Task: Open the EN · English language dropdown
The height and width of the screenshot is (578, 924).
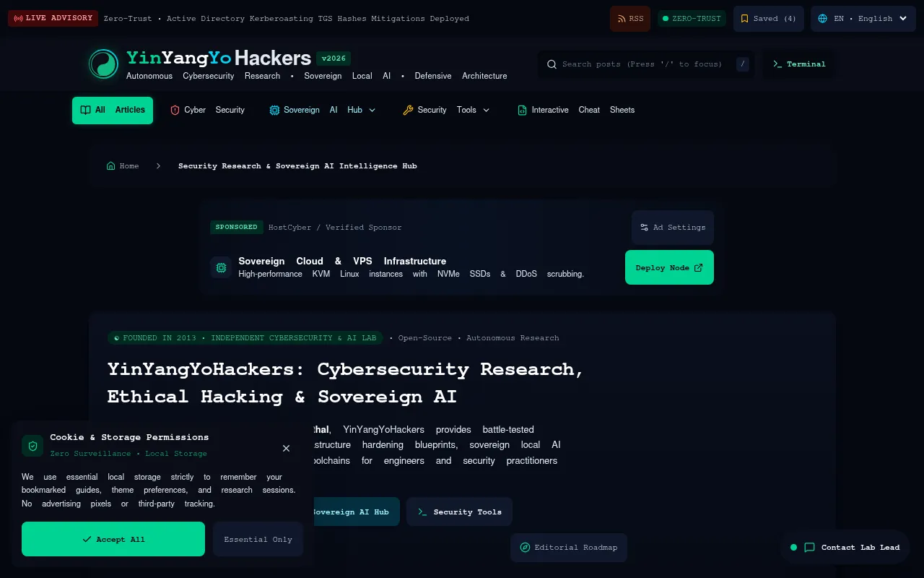Action: coord(863,19)
